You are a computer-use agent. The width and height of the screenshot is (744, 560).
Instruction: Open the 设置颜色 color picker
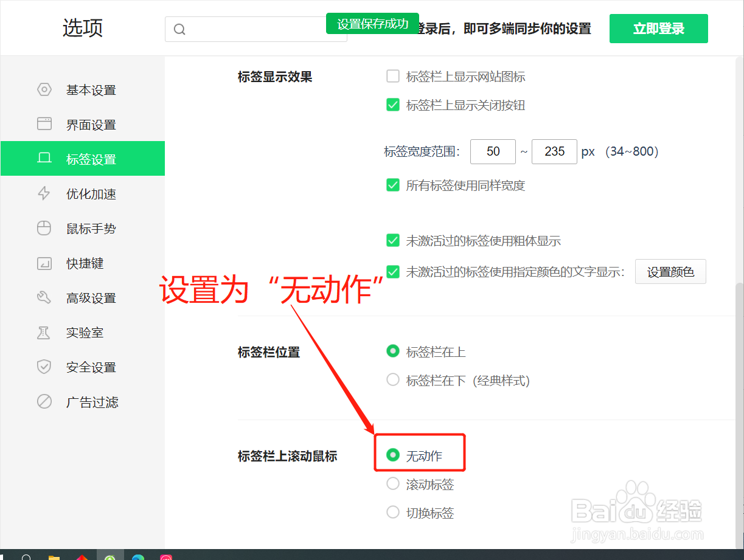click(x=670, y=272)
